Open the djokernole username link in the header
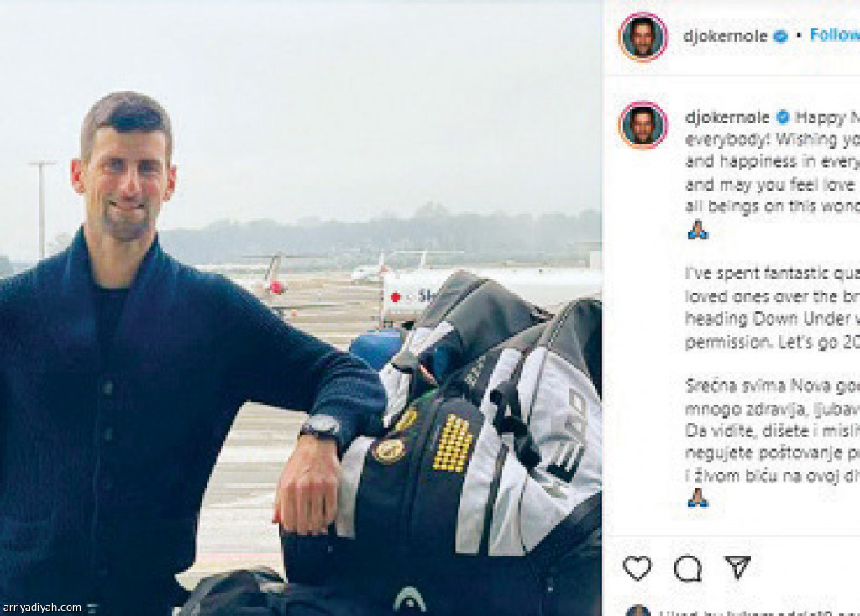The height and width of the screenshot is (616, 860). click(726, 36)
